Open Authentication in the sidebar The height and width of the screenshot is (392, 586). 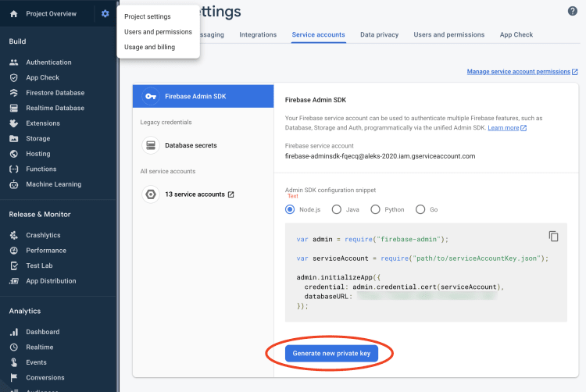(x=48, y=62)
